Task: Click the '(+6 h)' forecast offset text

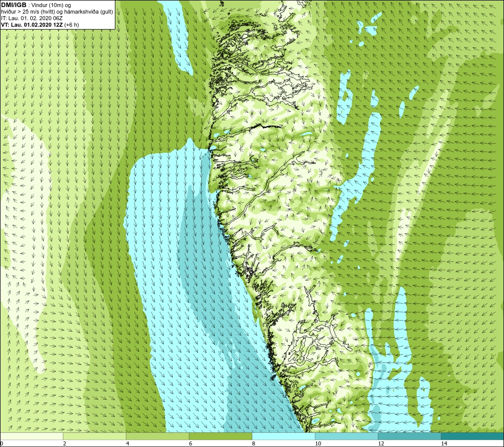Action: 72,25
